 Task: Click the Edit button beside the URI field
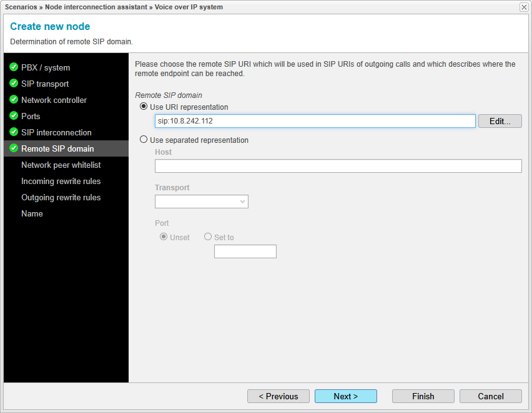point(500,121)
